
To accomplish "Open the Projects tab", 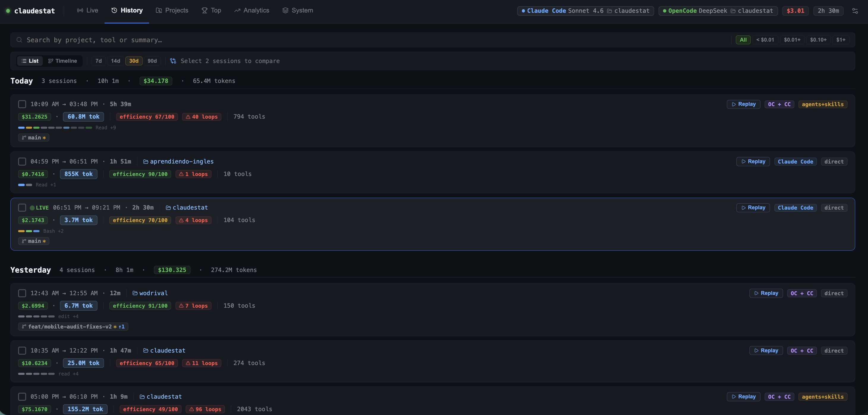I will (x=172, y=10).
